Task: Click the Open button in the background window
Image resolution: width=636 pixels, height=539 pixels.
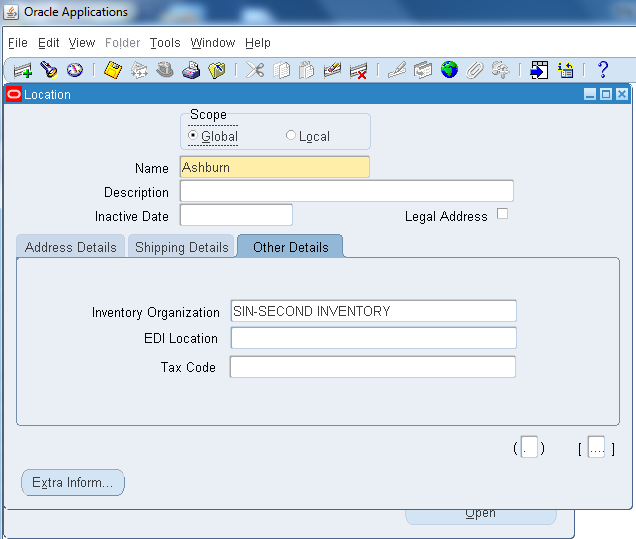Action: point(481,517)
